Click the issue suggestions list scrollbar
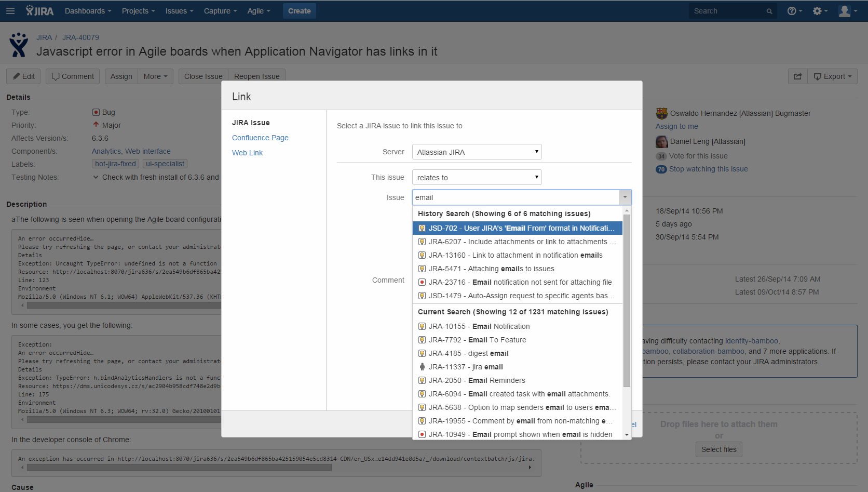The image size is (868, 492). pos(627,301)
